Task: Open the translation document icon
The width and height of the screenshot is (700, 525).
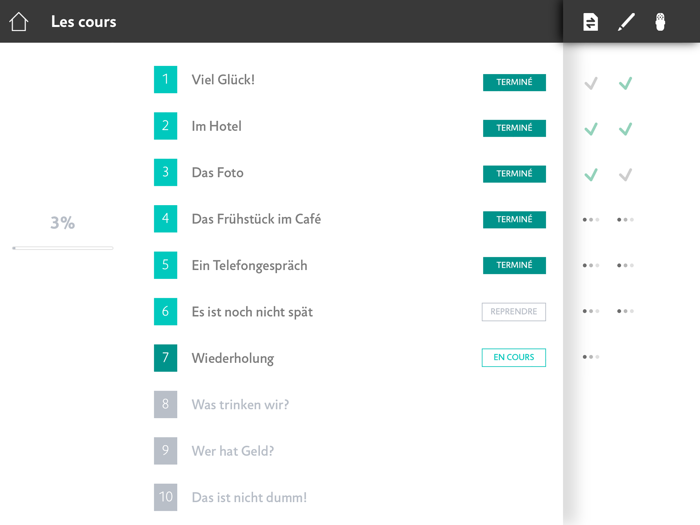Action: click(x=591, y=21)
